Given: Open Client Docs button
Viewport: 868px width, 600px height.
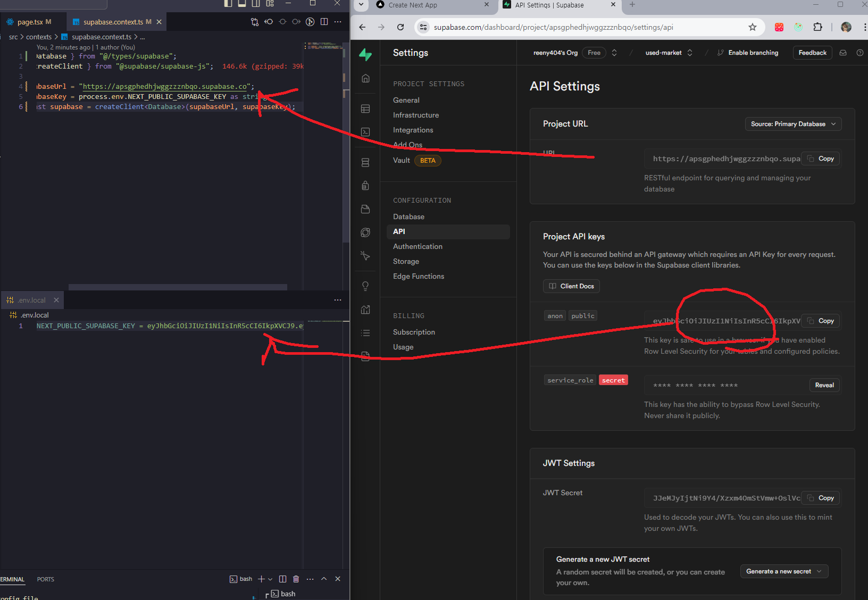Looking at the screenshot, I should 571,286.
